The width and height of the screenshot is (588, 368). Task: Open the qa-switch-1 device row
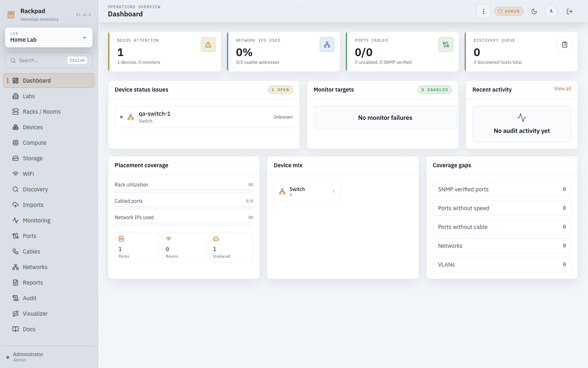(x=206, y=117)
